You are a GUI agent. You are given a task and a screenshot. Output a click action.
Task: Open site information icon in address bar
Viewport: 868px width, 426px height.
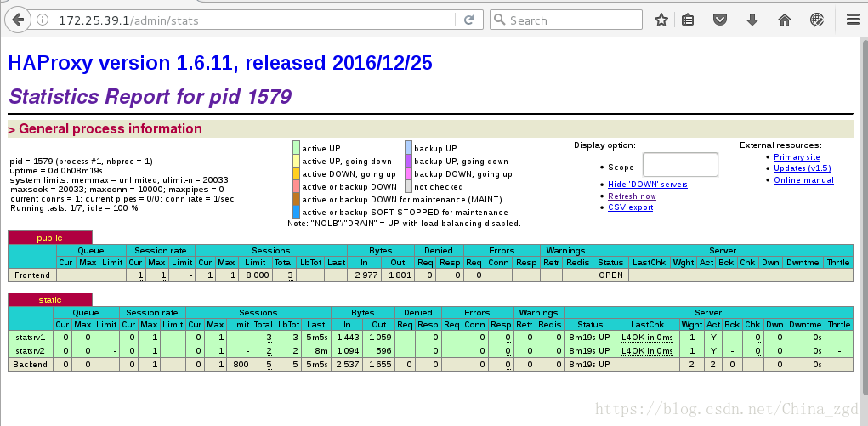point(43,20)
